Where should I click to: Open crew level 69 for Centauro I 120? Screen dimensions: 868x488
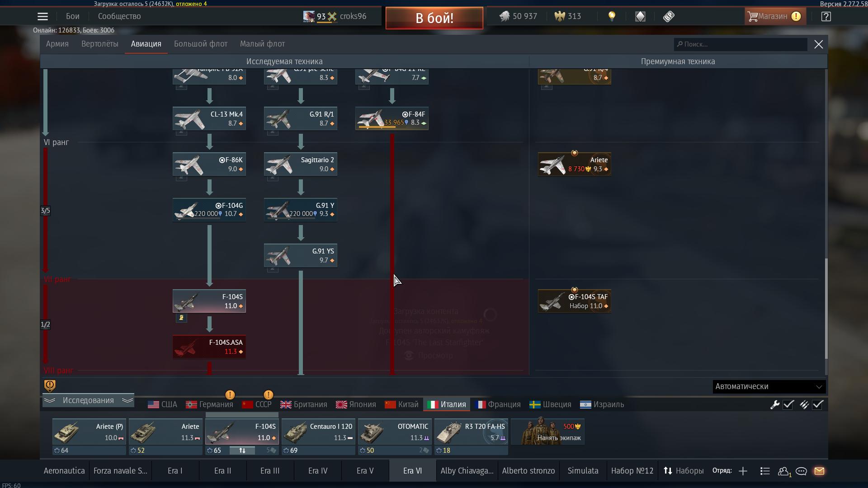[291, 450]
